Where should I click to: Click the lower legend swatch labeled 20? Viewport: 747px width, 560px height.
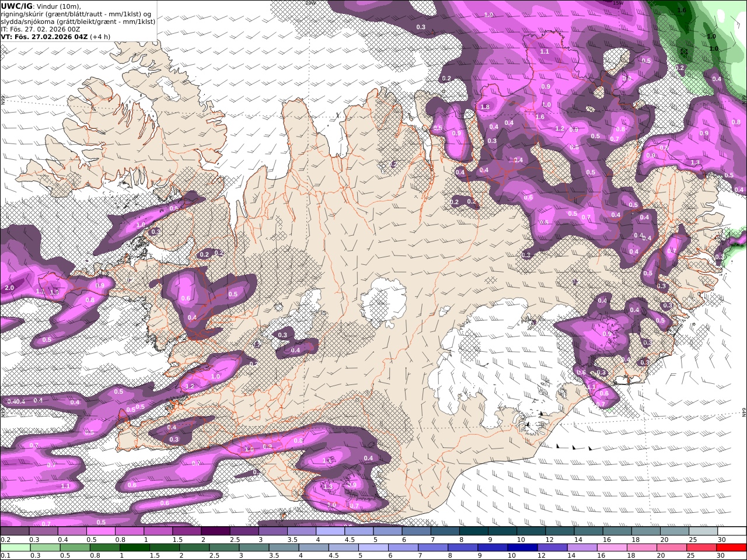tap(672, 548)
